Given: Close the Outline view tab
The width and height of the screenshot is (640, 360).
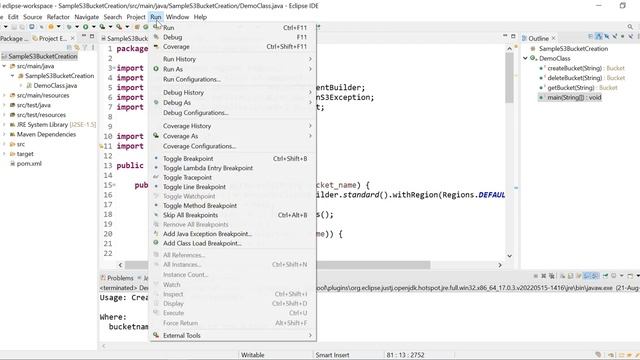Looking at the screenshot, I should point(553,38).
